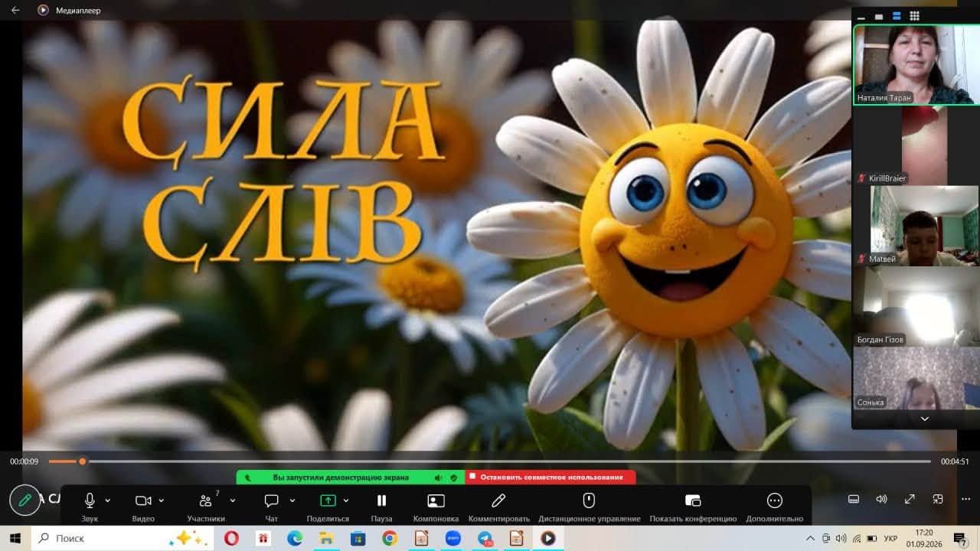Show hidden tray icons with the up chevron
The width and height of the screenshot is (980, 551).
tap(810, 539)
